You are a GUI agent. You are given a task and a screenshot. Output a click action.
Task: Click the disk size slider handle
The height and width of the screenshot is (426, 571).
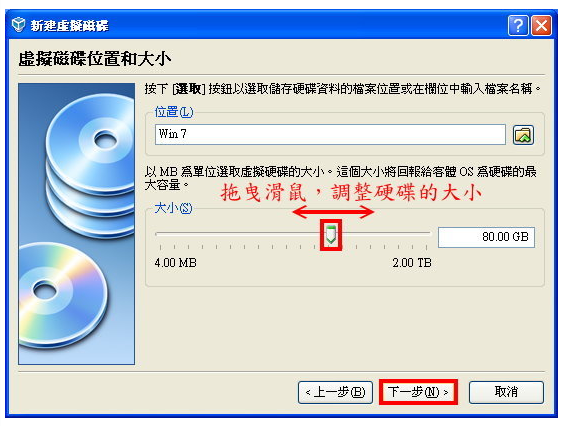coord(331,234)
